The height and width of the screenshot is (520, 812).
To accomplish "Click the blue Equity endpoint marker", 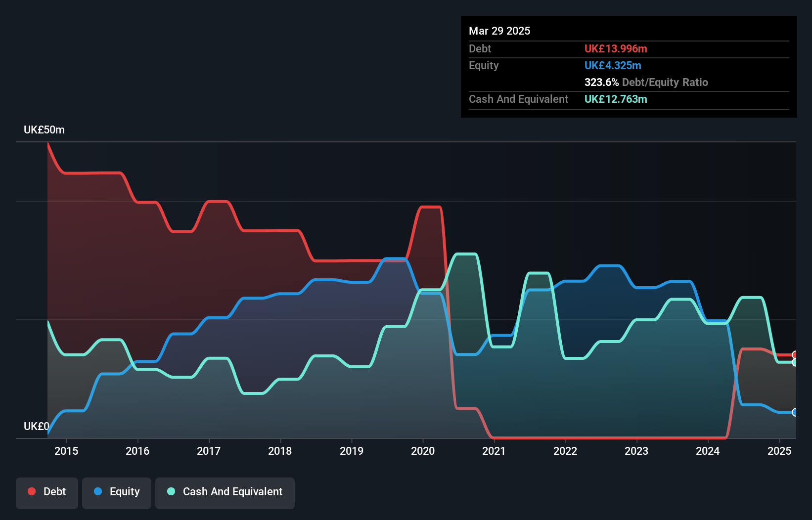I will (795, 412).
